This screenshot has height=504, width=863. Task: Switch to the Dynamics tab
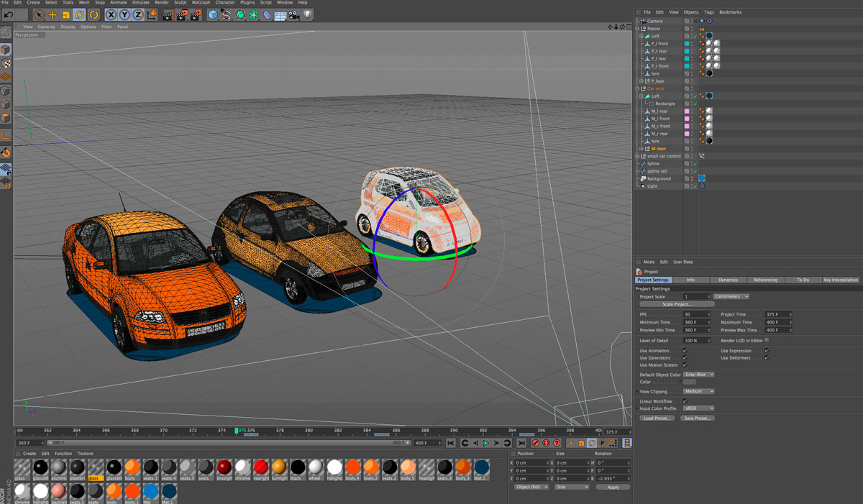tap(728, 280)
